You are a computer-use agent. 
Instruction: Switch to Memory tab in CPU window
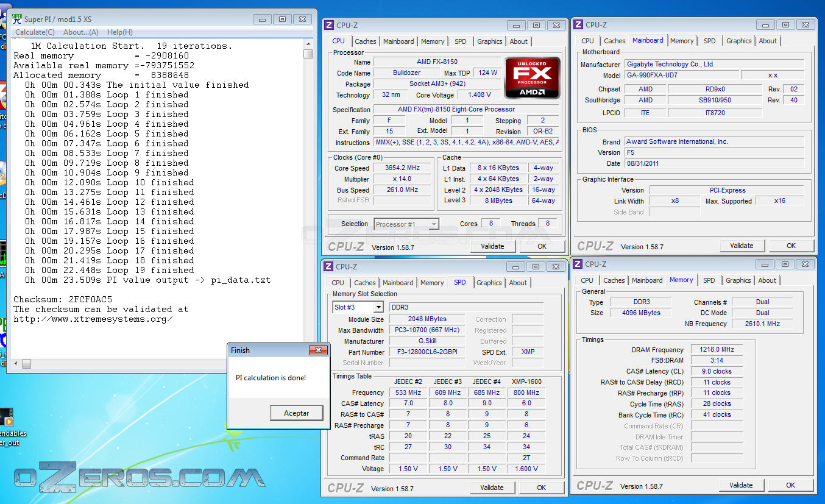[433, 41]
